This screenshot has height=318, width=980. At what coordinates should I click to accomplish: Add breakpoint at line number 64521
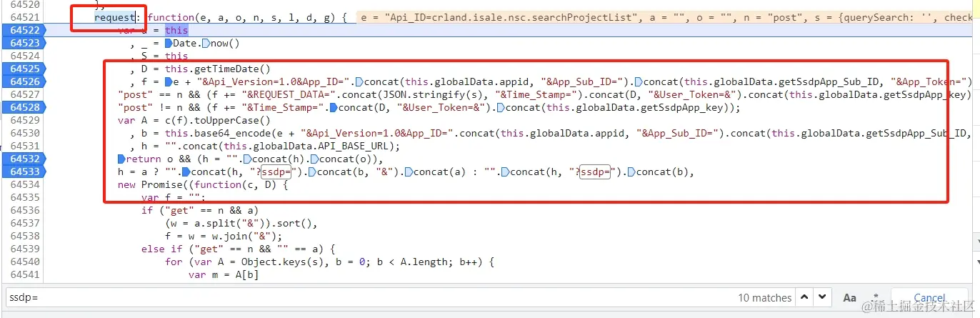point(24,17)
